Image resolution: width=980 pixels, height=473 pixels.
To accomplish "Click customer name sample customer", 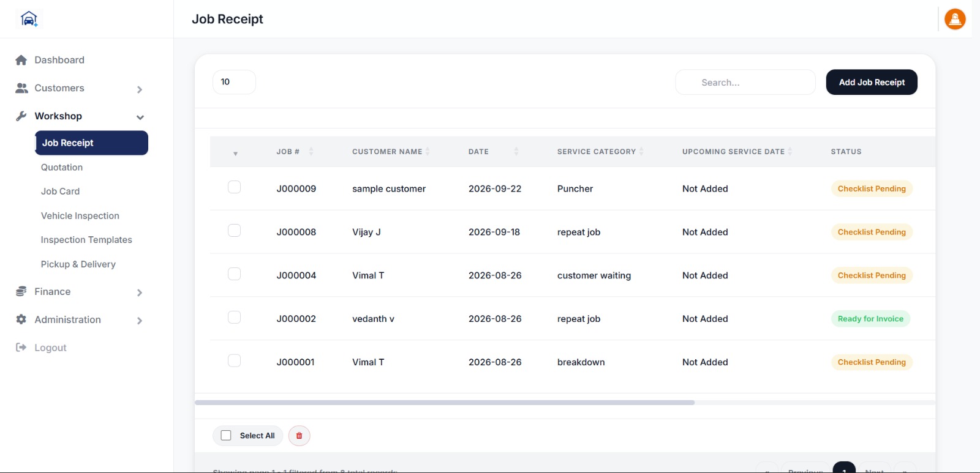I will pyautogui.click(x=389, y=188).
